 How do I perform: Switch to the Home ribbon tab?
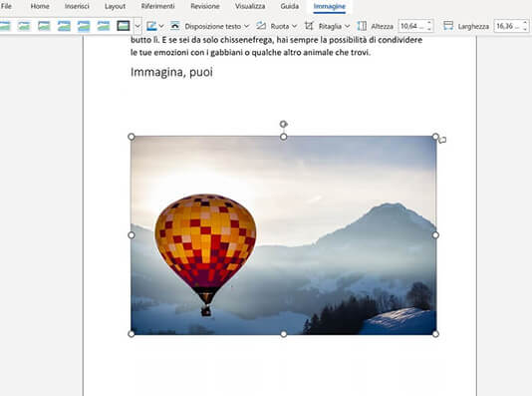coord(40,6)
